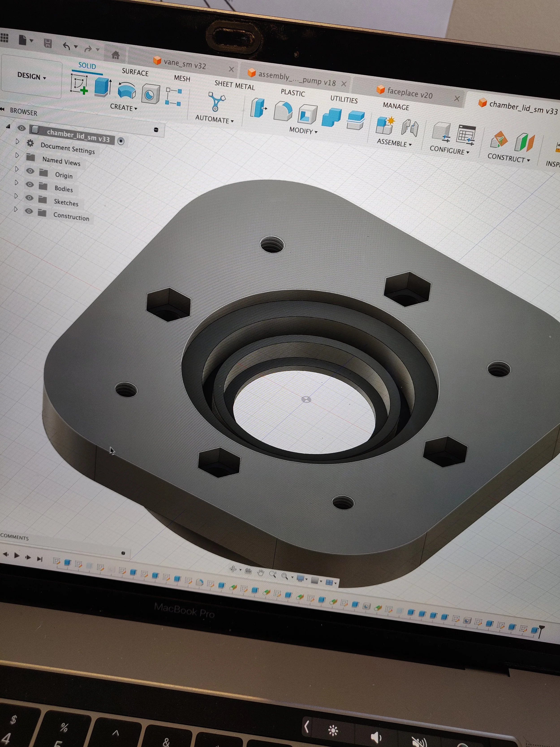Screen dimensions: 560x747
Task: Hide the Bodies folder visibility eye
Action: tap(30, 184)
